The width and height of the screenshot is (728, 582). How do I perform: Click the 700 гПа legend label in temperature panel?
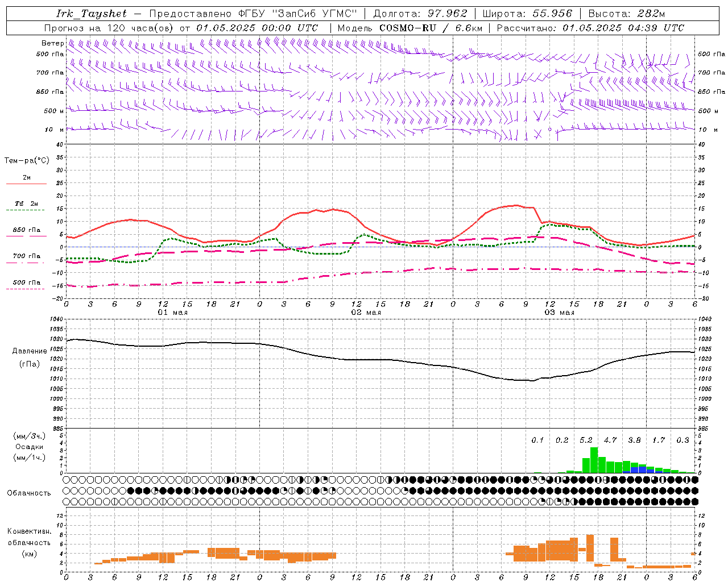point(27,256)
